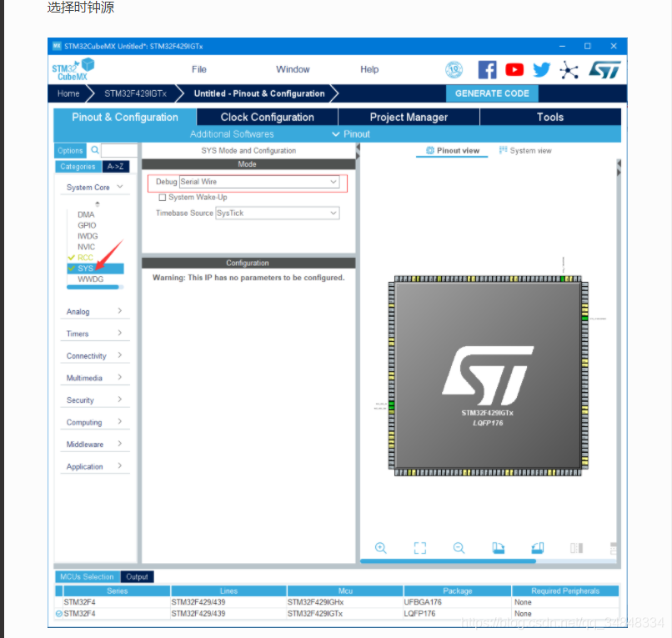Image resolution: width=672 pixels, height=638 pixels.
Task: Click the search magnifier icon
Action: pyautogui.click(x=95, y=150)
